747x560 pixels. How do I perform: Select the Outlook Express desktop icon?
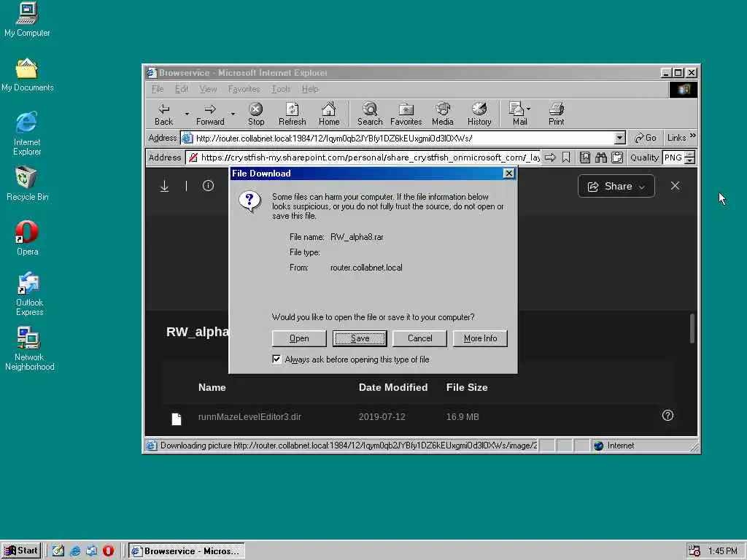(29, 295)
